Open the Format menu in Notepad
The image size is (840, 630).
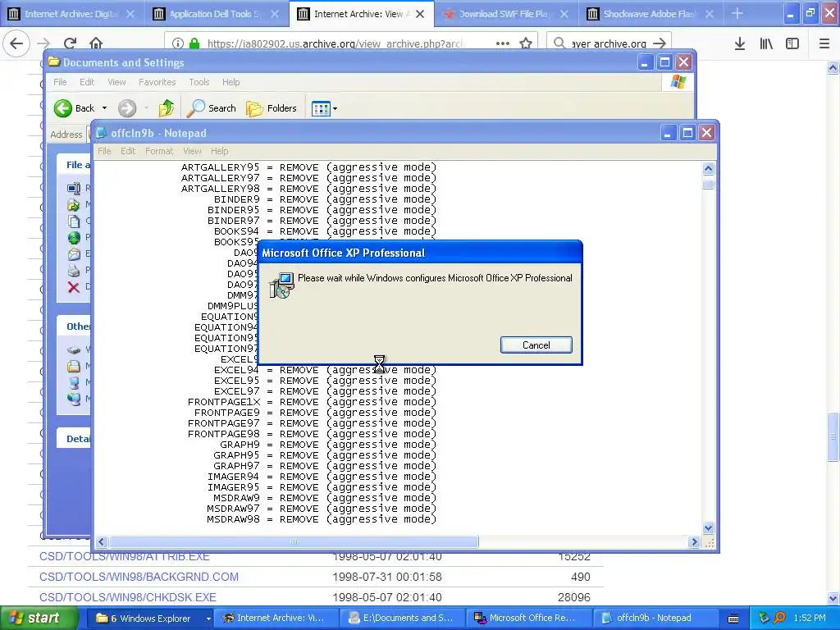(x=159, y=151)
